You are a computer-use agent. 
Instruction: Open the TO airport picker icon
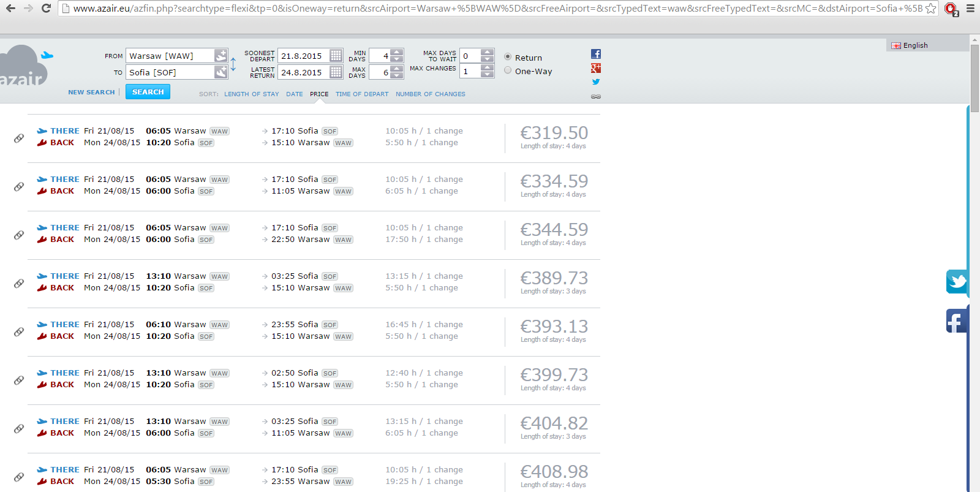tap(221, 72)
